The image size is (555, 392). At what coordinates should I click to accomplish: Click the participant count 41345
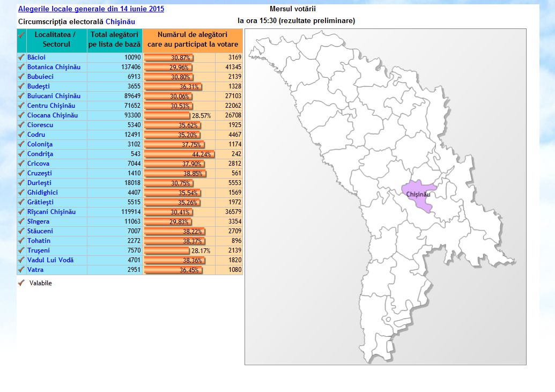click(x=233, y=67)
